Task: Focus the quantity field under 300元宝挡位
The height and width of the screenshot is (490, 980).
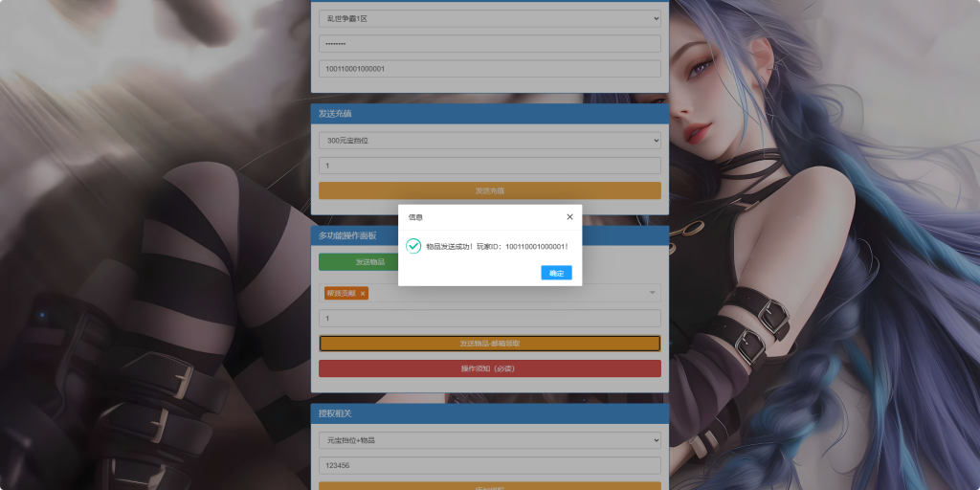Action: [490, 166]
